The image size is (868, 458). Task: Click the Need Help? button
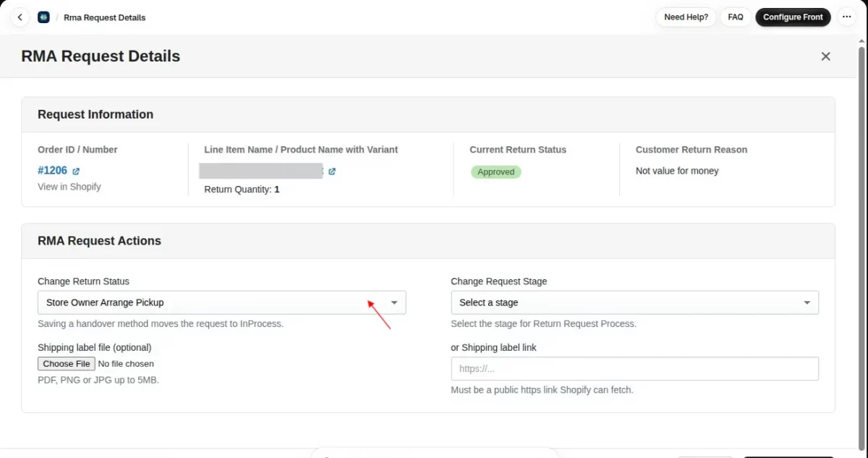[x=686, y=17]
